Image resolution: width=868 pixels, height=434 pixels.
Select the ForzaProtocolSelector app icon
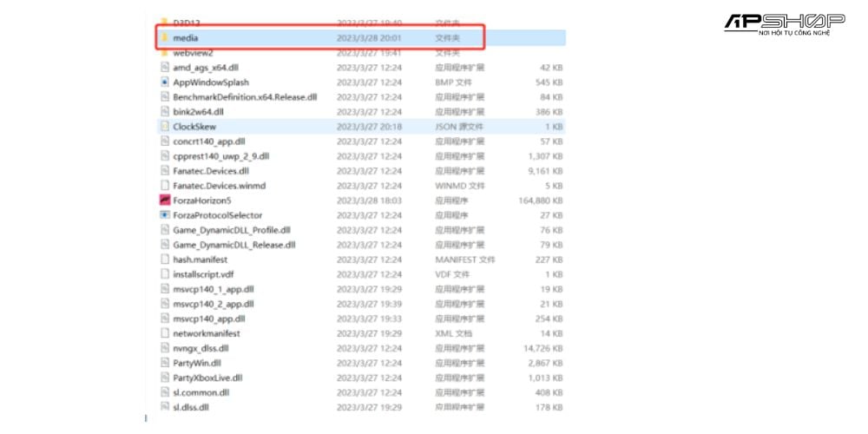pyautogui.click(x=165, y=215)
